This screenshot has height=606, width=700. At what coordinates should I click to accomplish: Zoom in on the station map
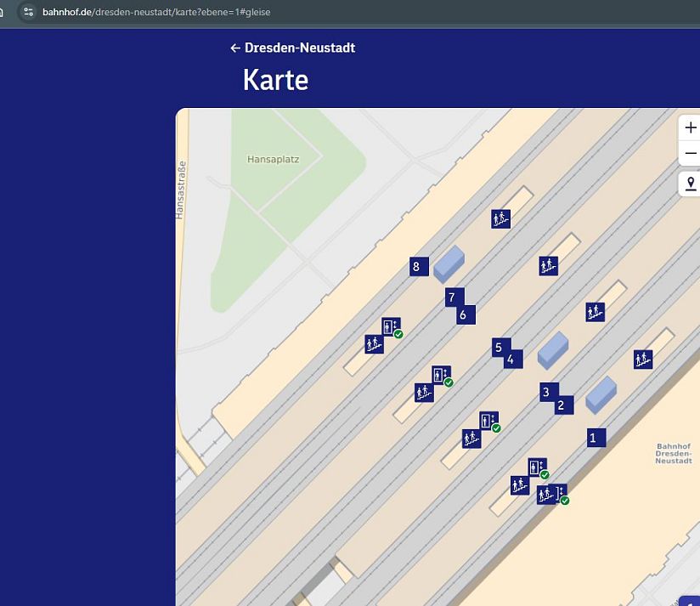click(690, 127)
